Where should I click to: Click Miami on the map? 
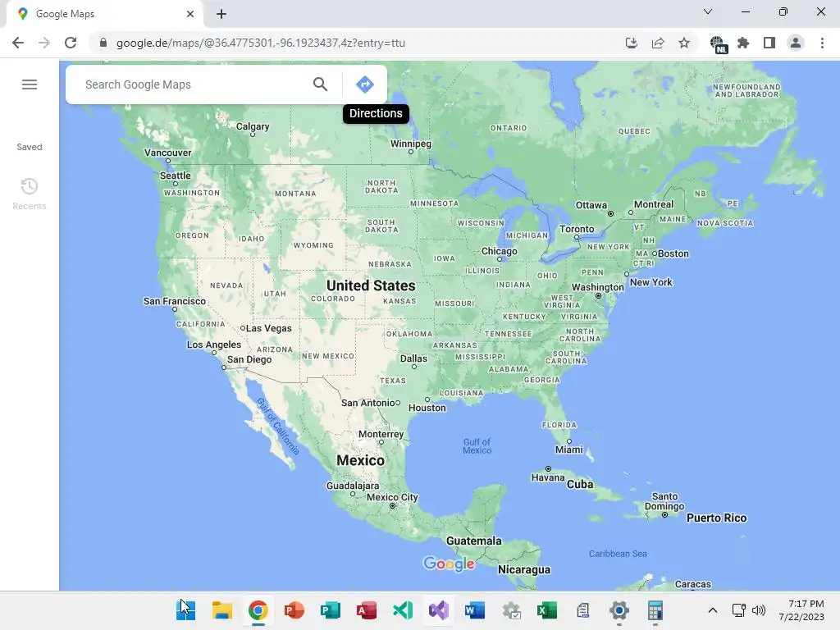click(569, 450)
